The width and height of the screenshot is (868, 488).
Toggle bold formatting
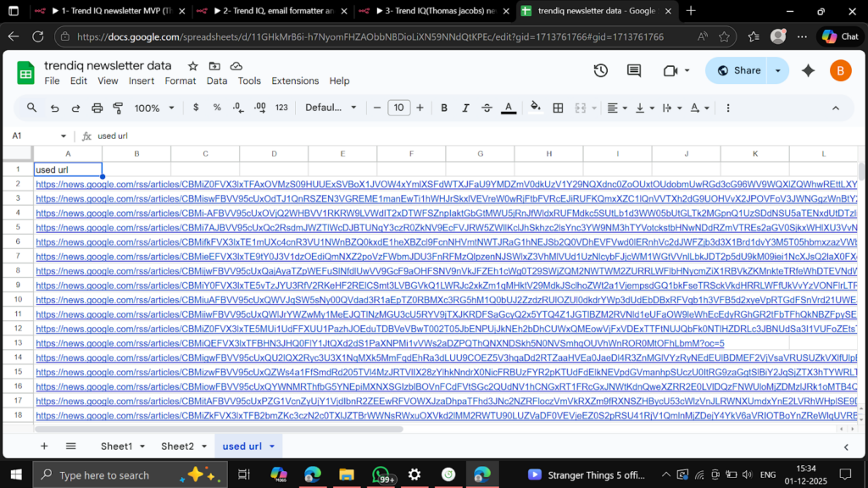click(444, 108)
